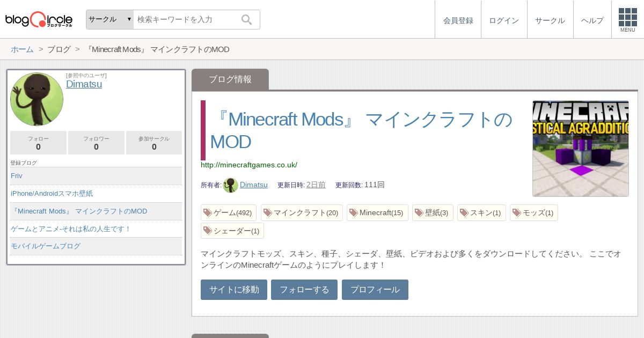
Task: Open 会員登録 in the top navigation
Action: tap(458, 20)
